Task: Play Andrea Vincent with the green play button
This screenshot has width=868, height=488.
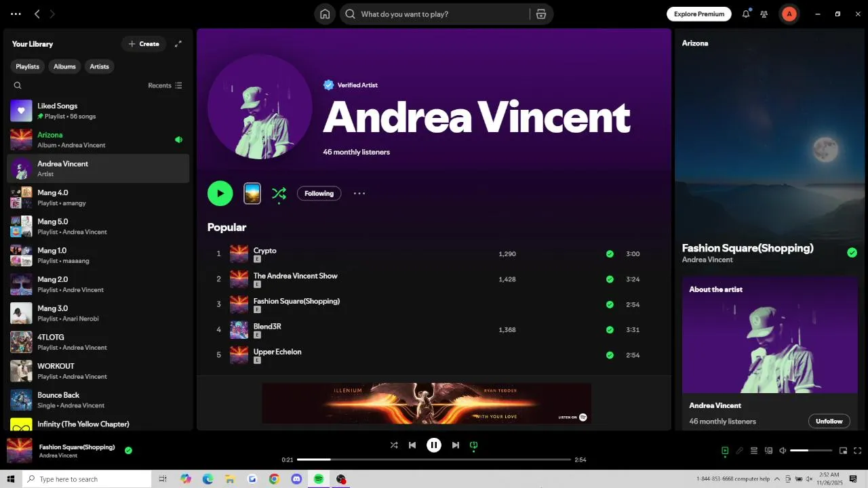Action: pyautogui.click(x=220, y=193)
